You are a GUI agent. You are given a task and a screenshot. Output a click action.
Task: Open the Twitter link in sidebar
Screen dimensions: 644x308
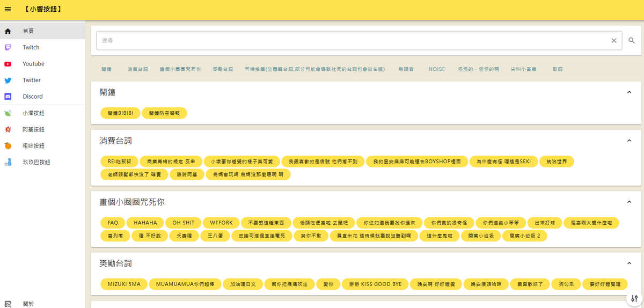click(x=42, y=80)
